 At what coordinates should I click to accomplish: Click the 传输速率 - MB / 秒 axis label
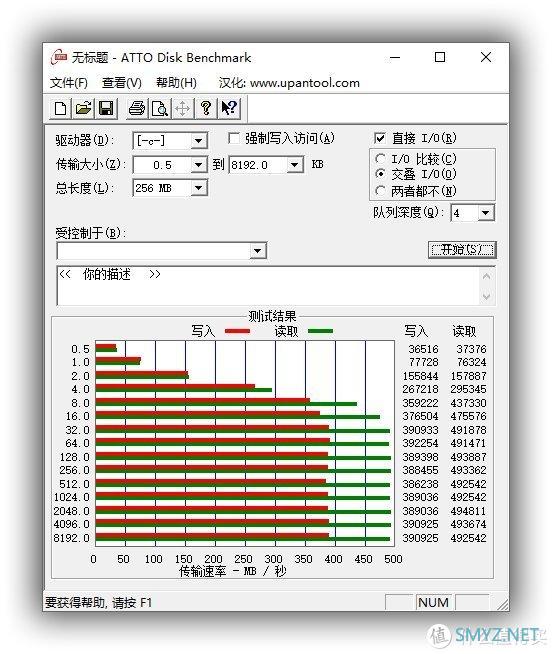coord(233,571)
